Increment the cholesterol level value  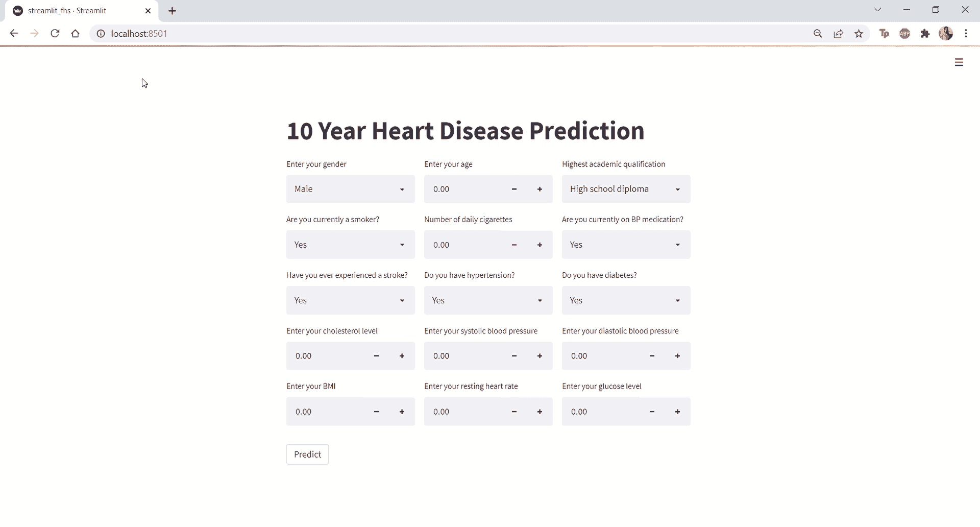click(402, 356)
